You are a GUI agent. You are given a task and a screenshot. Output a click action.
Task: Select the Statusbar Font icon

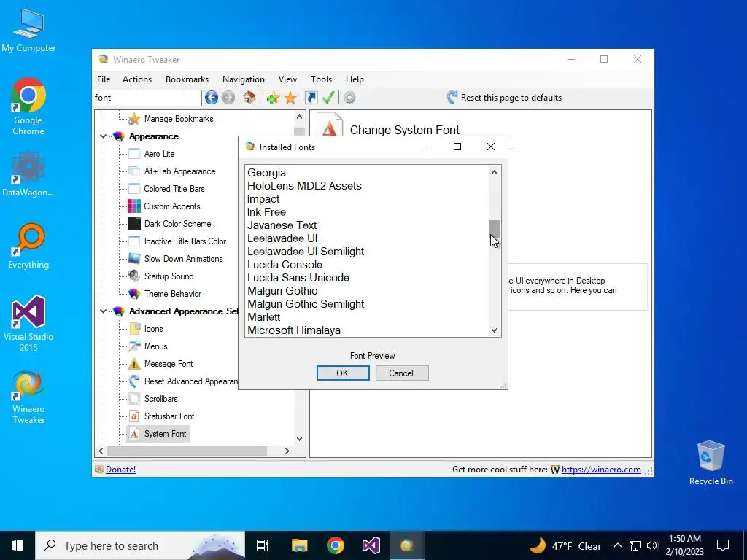(134, 416)
